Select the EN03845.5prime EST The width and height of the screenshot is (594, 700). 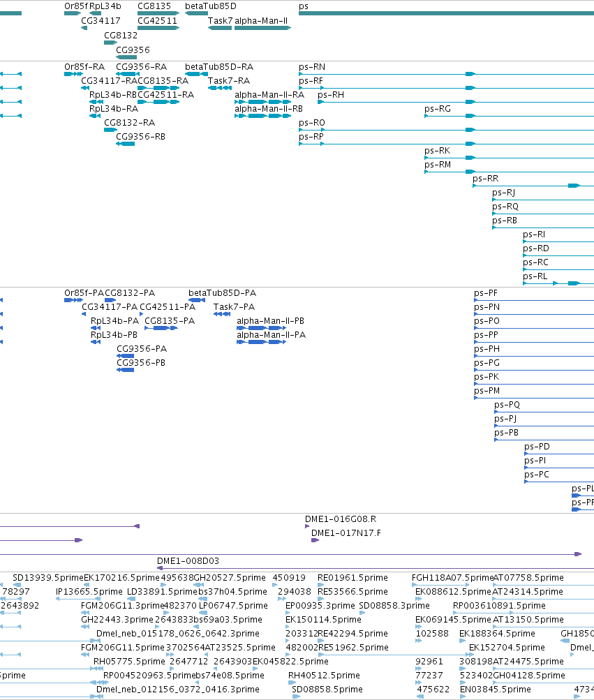click(463, 697)
